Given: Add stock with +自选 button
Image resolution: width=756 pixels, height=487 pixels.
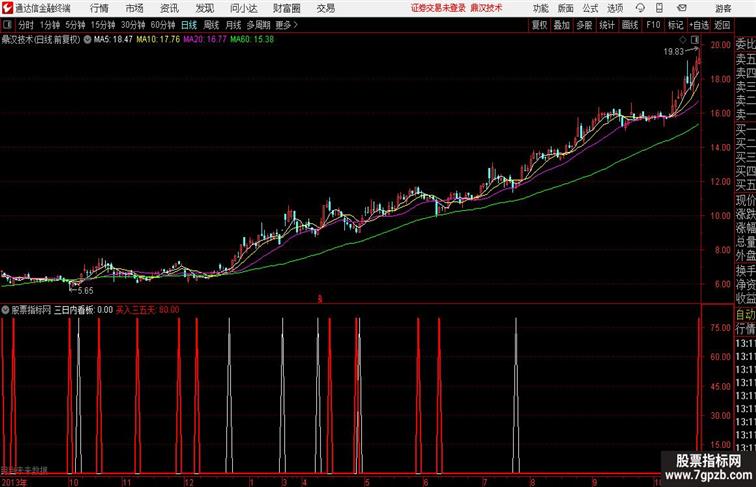Looking at the screenshot, I should [x=699, y=25].
